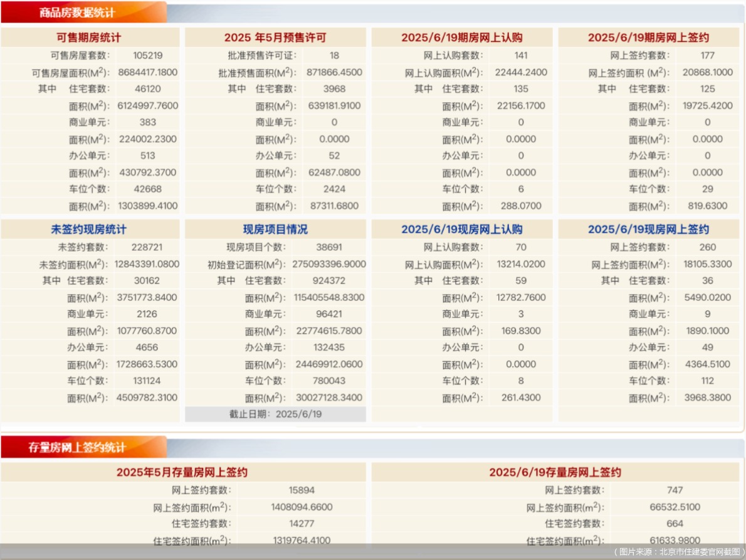Click the 2025/6/19现房网上签约 header

[x=648, y=229]
